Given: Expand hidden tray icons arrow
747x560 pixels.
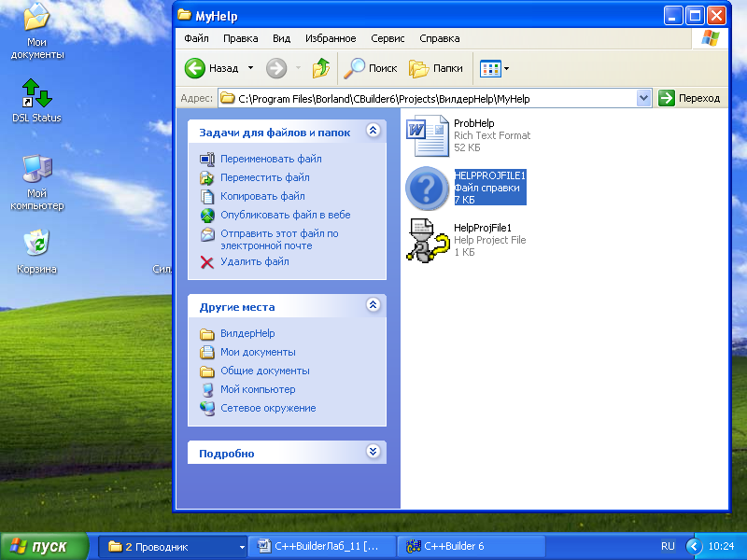Looking at the screenshot, I should pos(694,546).
